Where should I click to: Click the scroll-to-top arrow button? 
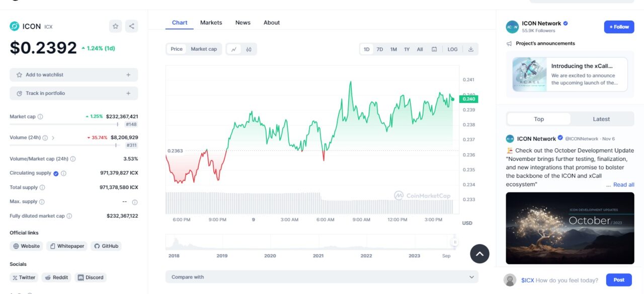479,254
